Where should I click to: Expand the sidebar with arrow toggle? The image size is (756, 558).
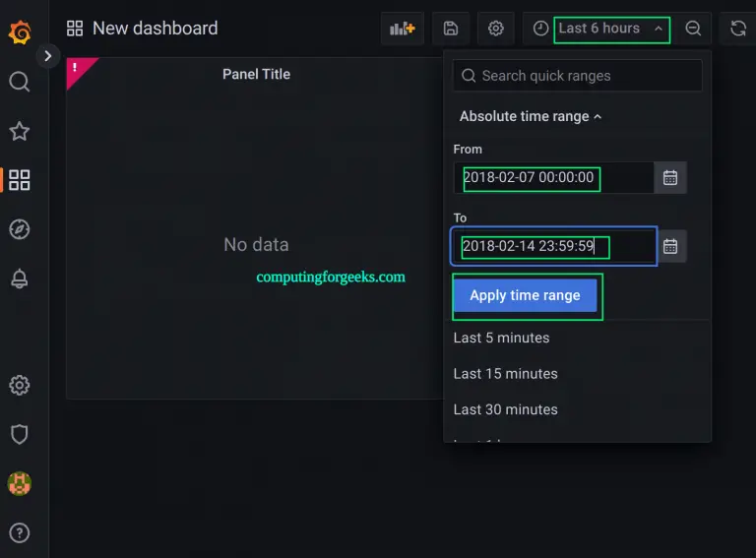47,57
